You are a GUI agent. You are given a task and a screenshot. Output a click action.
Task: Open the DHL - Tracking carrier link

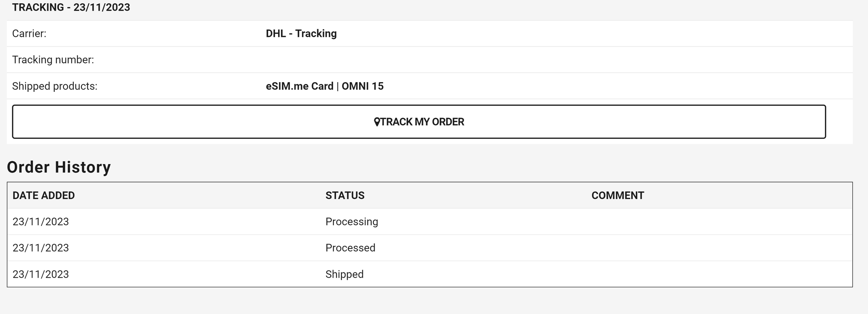301,33
